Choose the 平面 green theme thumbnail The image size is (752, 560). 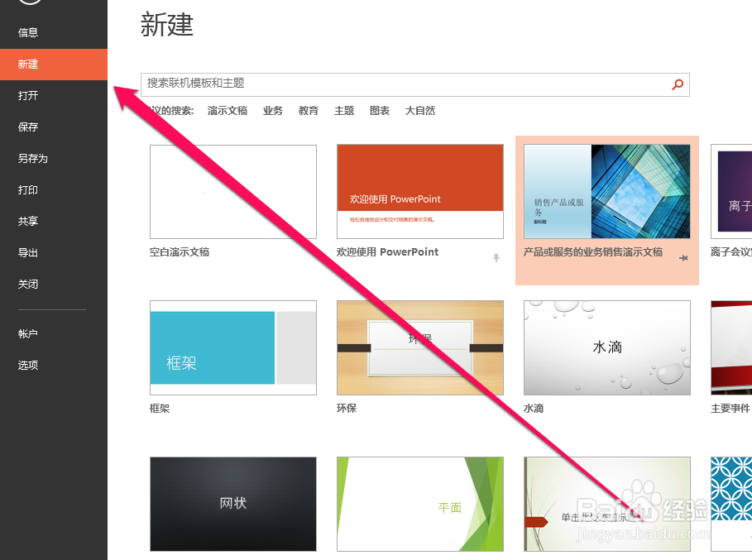420,504
